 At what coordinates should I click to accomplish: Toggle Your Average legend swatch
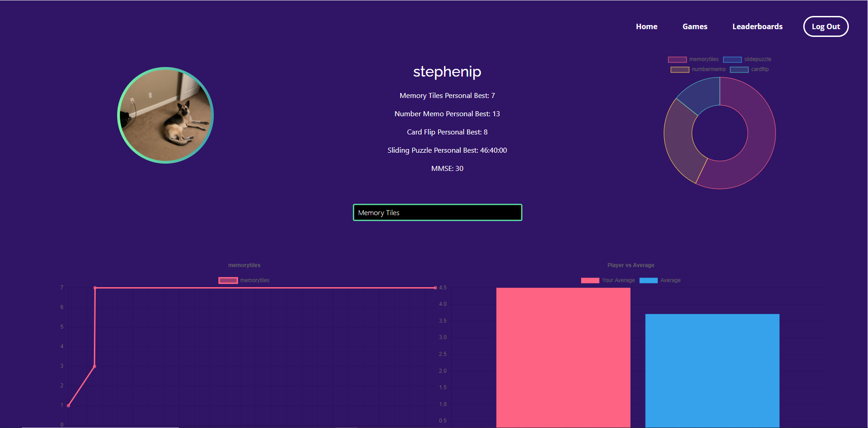590,280
